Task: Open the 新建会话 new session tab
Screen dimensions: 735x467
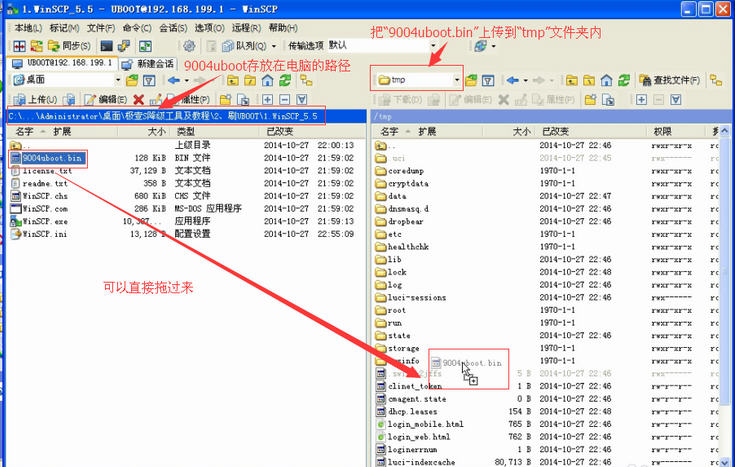Action: 148,64
